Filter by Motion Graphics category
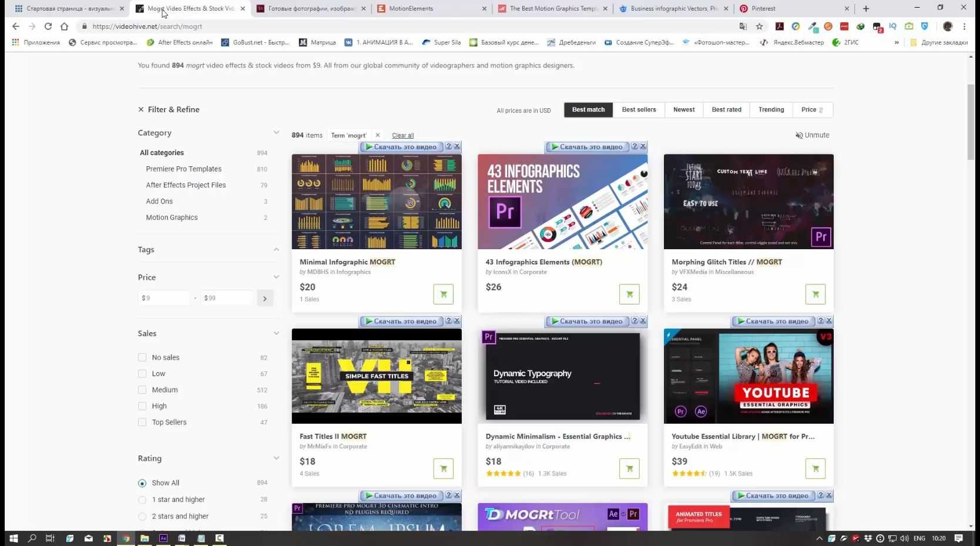 [x=172, y=217]
